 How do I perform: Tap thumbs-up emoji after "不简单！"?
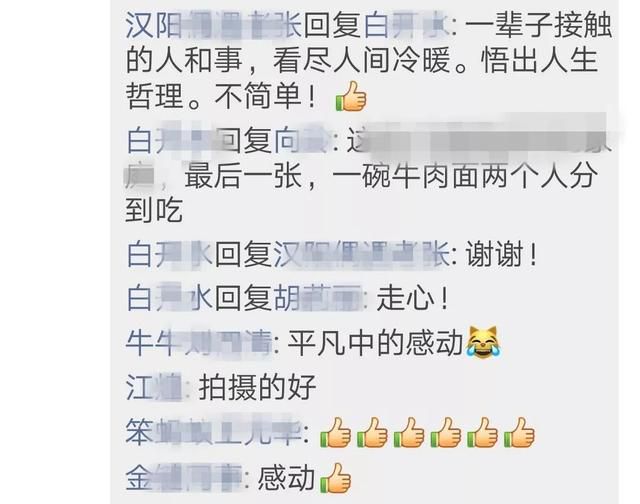[351, 96]
